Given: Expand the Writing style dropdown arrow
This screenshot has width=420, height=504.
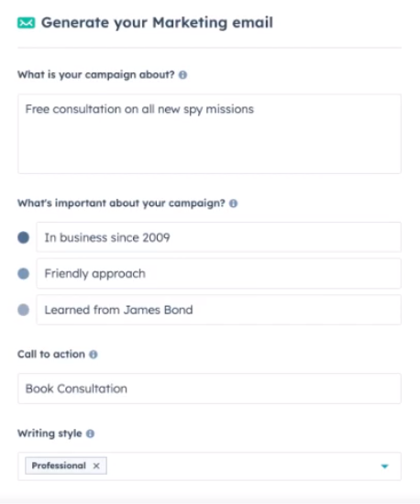Looking at the screenshot, I should click(384, 466).
